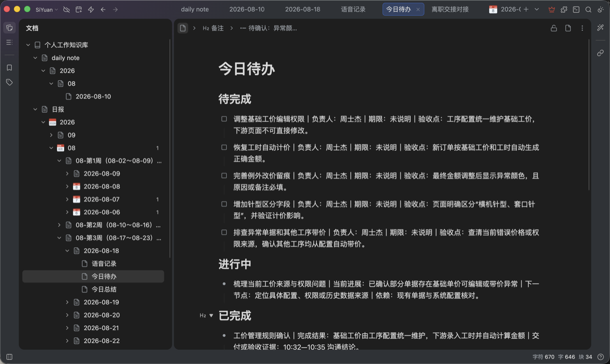Image resolution: width=610 pixels, height=364 pixels.
Task: Switch to the 离职交接对接 tab
Action: click(450, 10)
